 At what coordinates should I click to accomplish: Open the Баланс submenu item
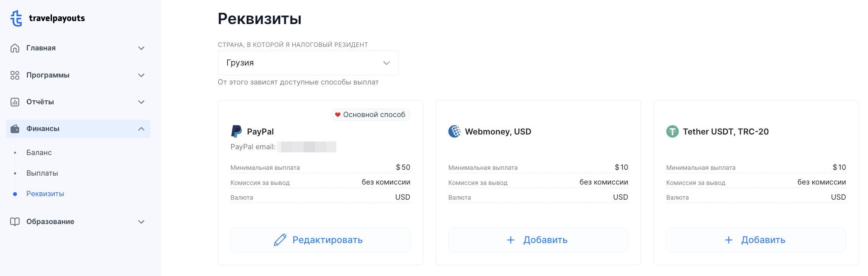coord(39,153)
